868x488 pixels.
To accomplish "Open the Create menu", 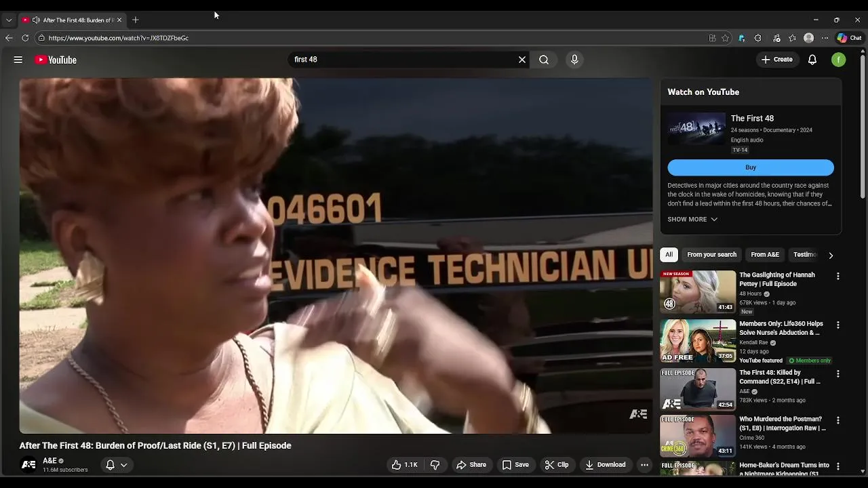I will 776,60.
